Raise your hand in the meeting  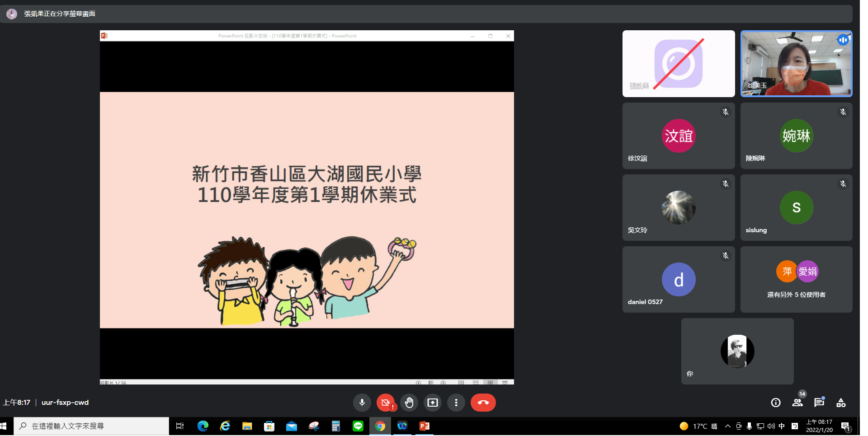(409, 403)
